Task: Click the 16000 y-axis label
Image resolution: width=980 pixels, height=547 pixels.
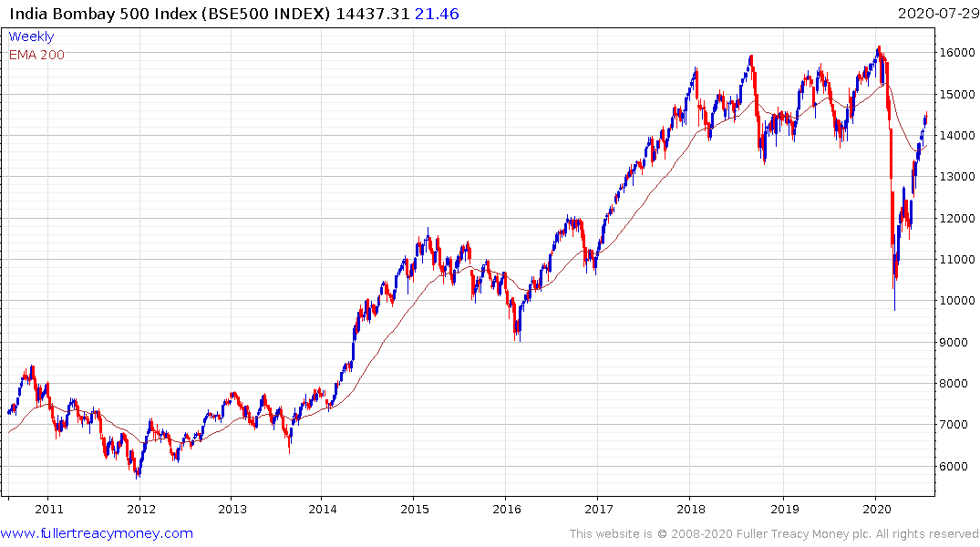Action: click(957, 53)
